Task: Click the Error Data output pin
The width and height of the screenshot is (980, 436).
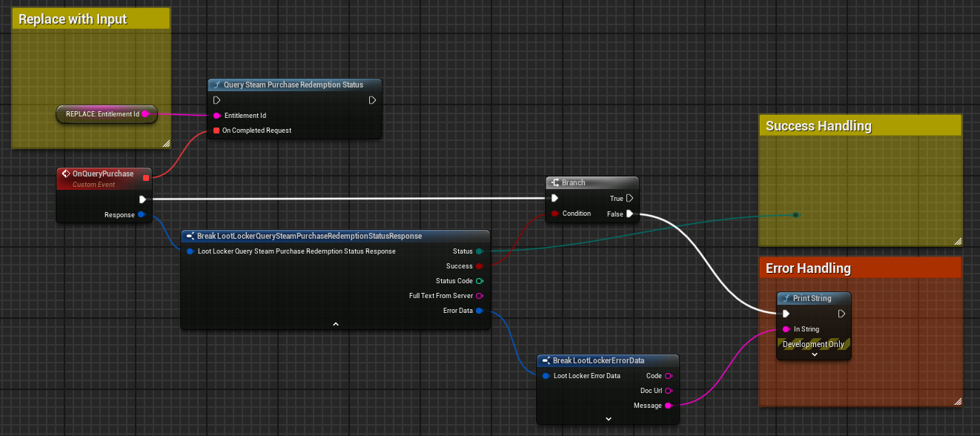Action: click(480, 311)
